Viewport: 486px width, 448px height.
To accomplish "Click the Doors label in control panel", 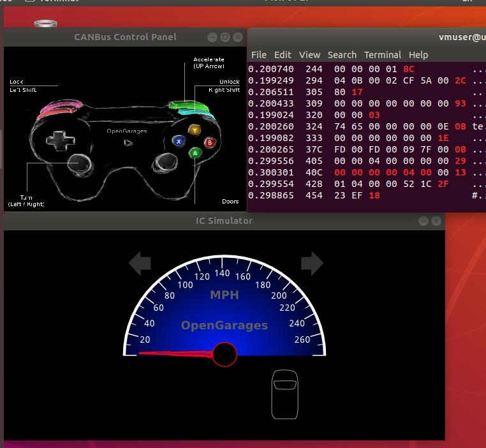I will pos(230,202).
